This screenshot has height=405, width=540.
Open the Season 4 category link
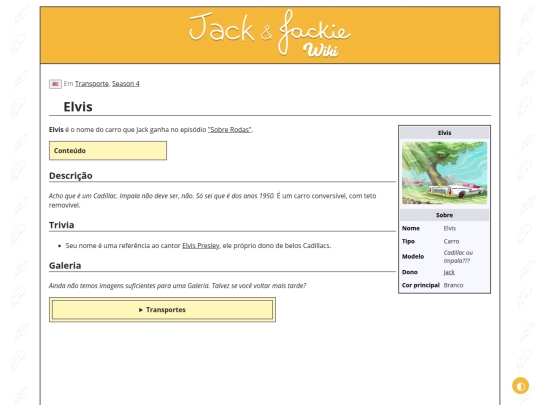pyautogui.click(x=126, y=84)
